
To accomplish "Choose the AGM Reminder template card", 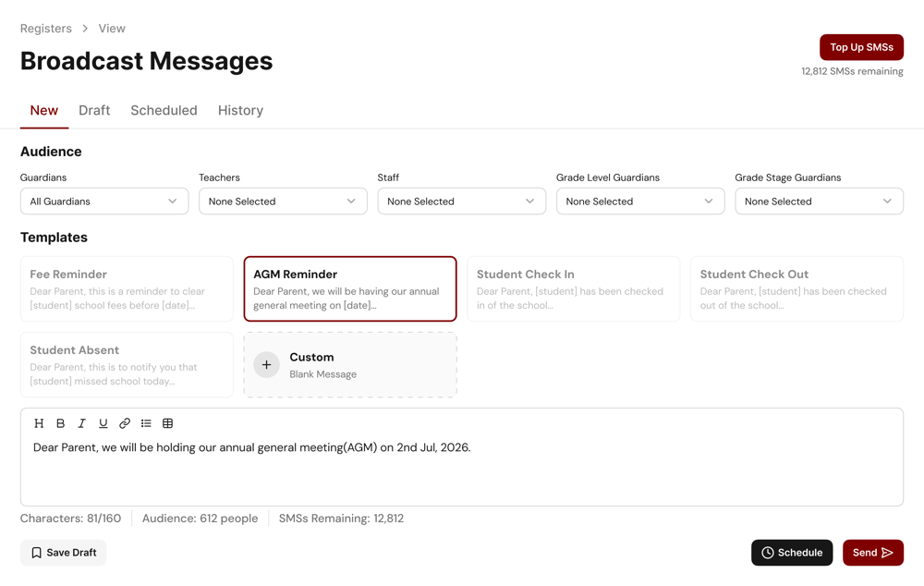I will [350, 289].
